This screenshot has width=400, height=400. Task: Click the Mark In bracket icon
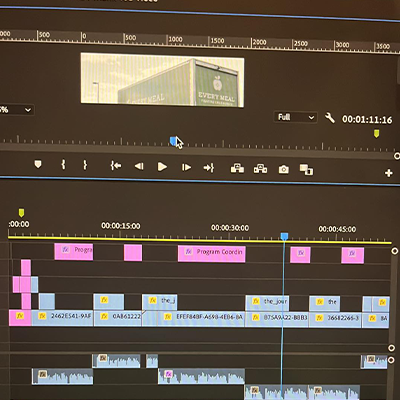[x=63, y=164]
